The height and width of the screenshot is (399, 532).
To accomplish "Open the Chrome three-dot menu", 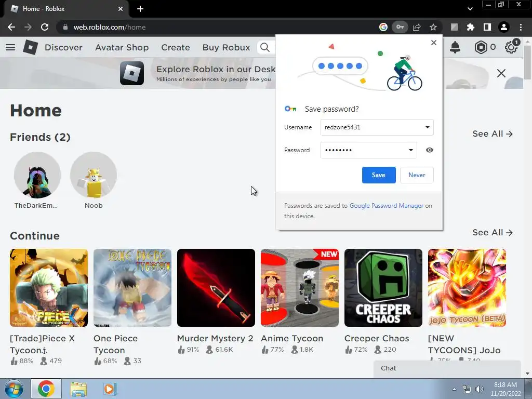I will point(521,27).
